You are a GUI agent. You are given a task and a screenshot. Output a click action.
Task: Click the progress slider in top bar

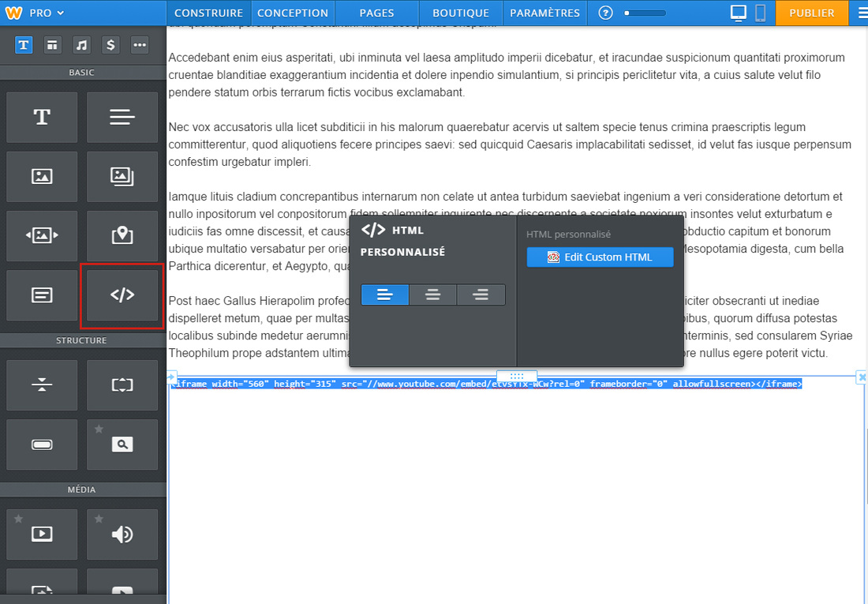(644, 13)
